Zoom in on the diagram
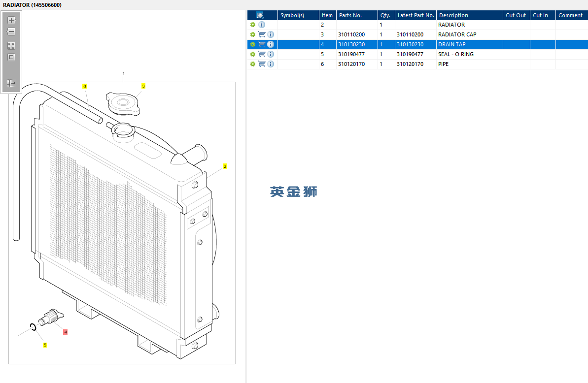The height and width of the screenshot is (383, 588). [11, 20]
